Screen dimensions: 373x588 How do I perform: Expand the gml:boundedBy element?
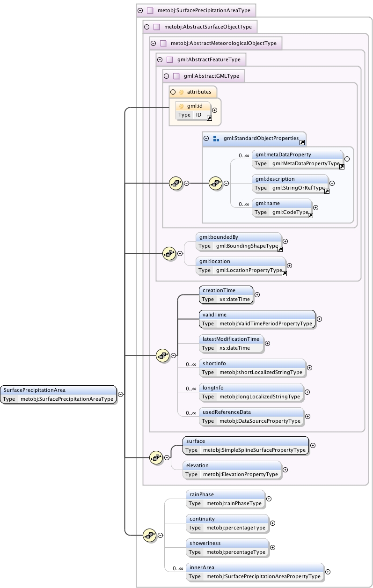click(x=285, y=242)
